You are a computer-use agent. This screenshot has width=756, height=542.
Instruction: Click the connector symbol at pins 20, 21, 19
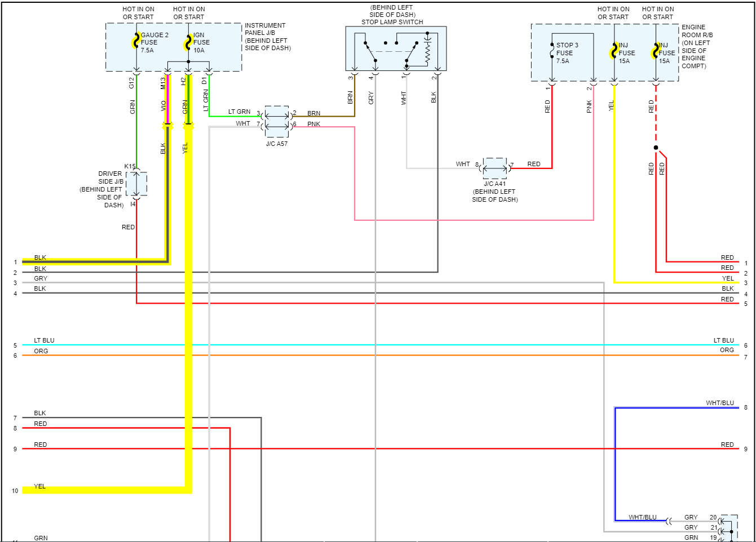click(x=728, y=528)
